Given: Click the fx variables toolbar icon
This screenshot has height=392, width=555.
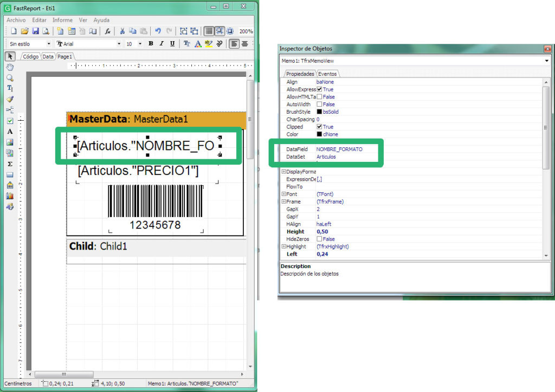Looking at the screenshot, I should point(108,31).
